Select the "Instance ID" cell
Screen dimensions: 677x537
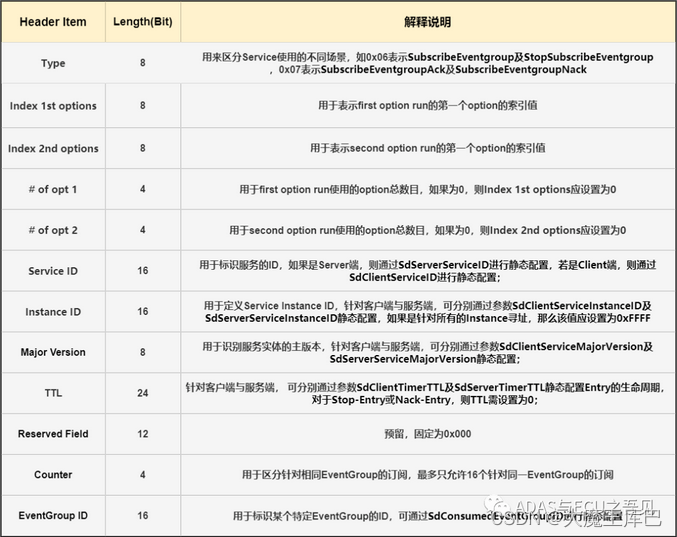[x=53, y=312]
